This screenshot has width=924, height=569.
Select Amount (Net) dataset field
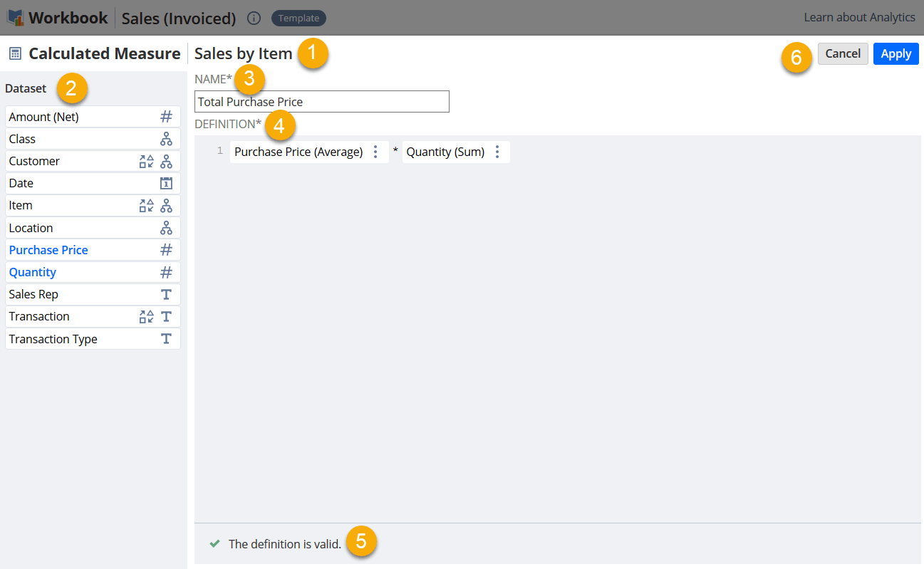[x=93, y=117]
